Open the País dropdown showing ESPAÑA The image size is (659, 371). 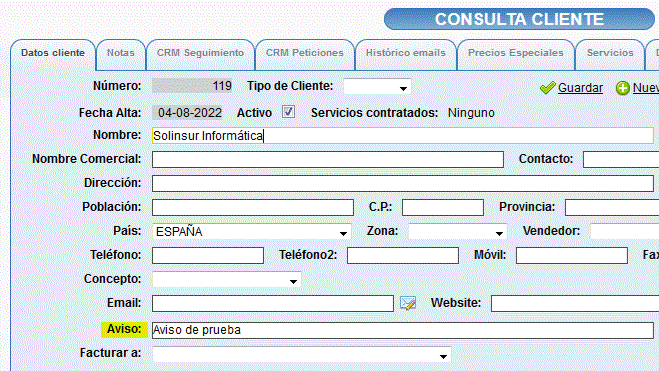pyautogui.click(x=251, y=232)
